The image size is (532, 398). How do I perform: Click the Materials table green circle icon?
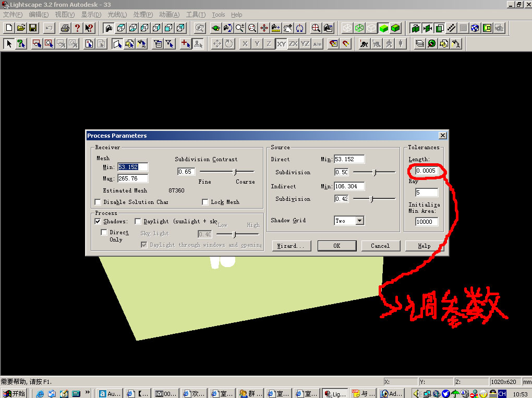[431, 43]
